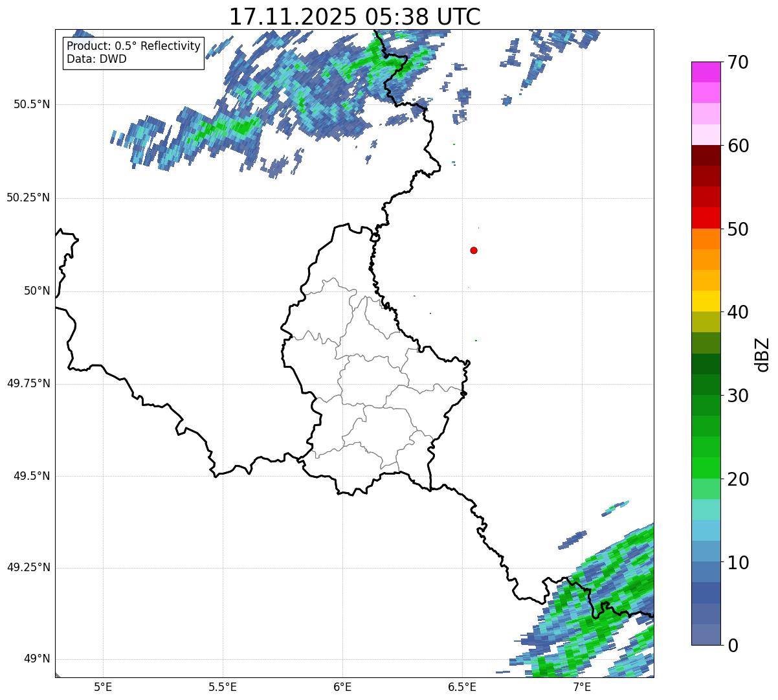Pick the bright magenta swatch below 70 dBZ
The image size is (778, 700).
[x=706, y=72]
